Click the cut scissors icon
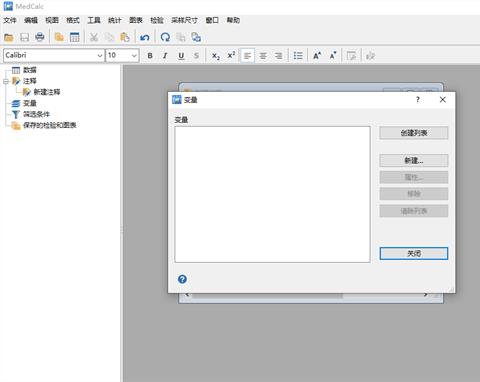 pyautogui.click(x=94, y=37)
